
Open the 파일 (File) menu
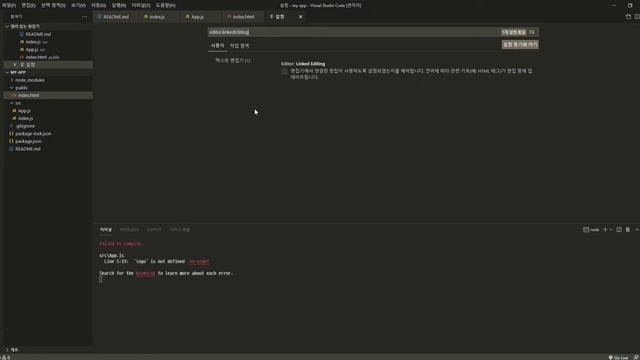click(9, 5)
